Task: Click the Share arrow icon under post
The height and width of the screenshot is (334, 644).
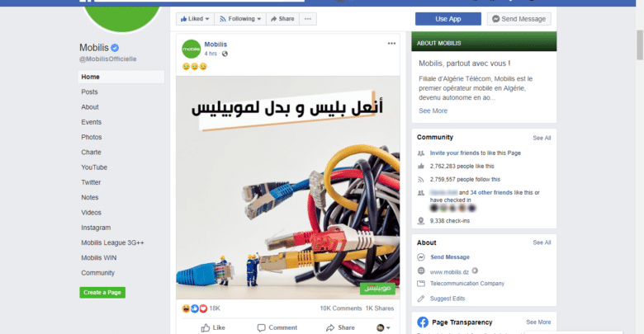Action: 330,327
